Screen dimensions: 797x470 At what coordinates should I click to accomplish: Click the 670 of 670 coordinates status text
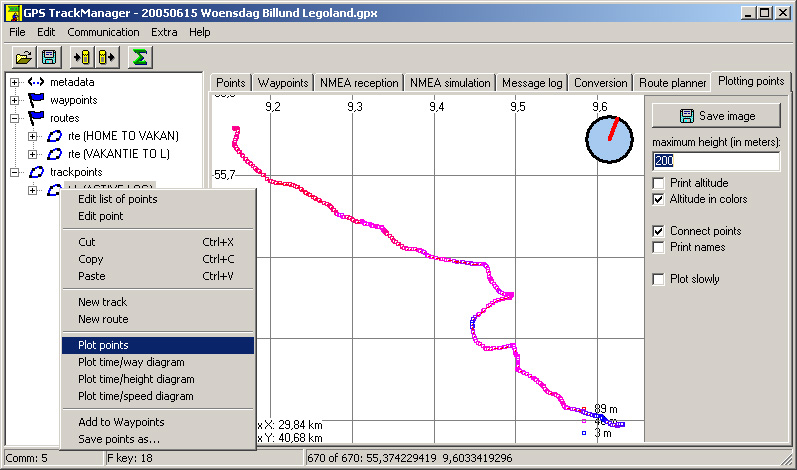click(410, 458)
